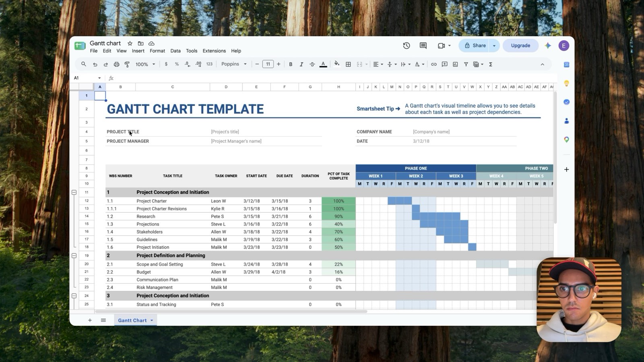Screen dimensions: 644x362
Task: Format selection as currency
Action: (166, 64)
